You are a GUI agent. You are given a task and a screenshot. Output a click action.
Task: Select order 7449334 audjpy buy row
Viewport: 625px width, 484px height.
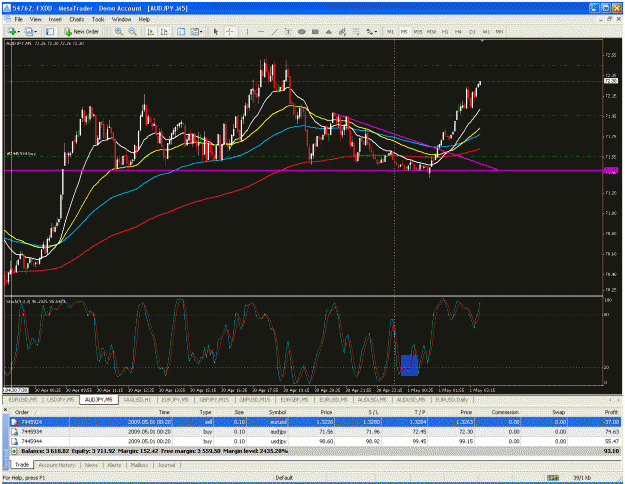coord(315,432)
